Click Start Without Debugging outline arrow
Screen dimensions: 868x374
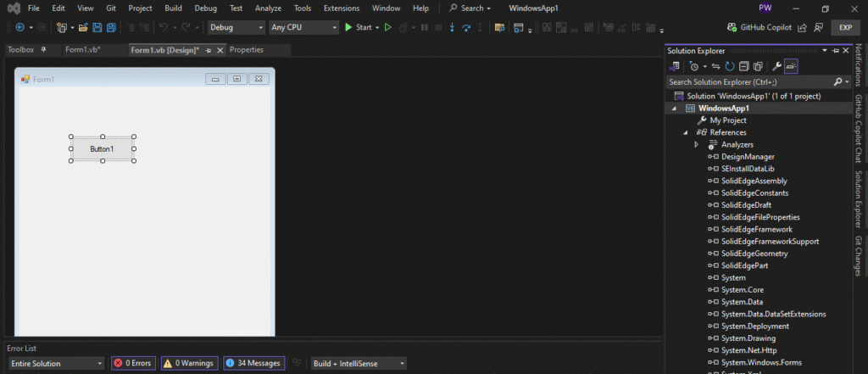(x=388, y=27)
